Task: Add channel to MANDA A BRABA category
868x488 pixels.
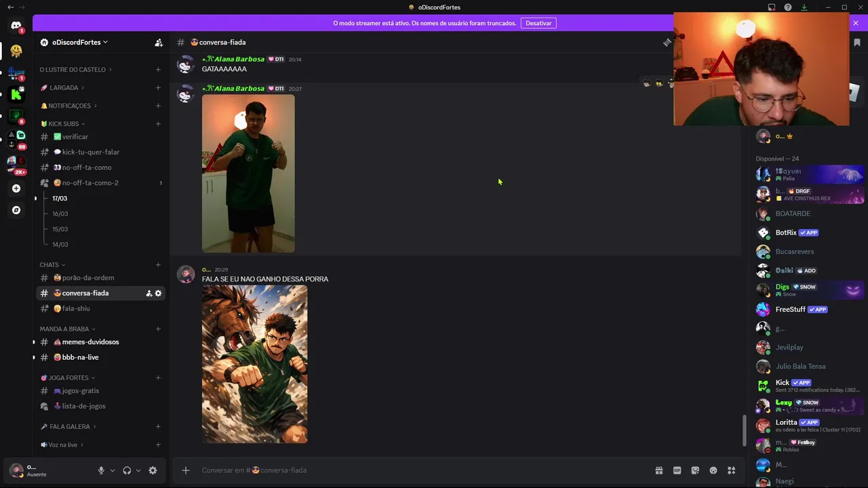Action: pyautogui.click(x=158, y=329)
